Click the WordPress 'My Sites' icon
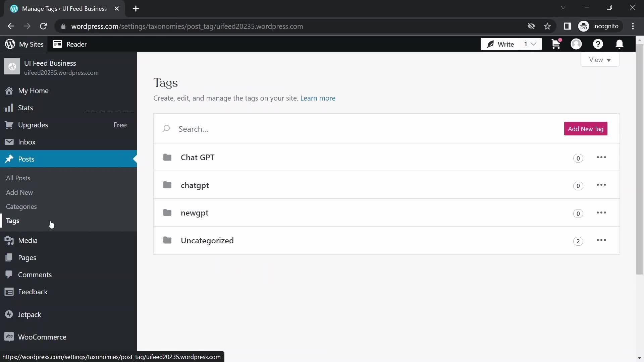 click(10, 44)
